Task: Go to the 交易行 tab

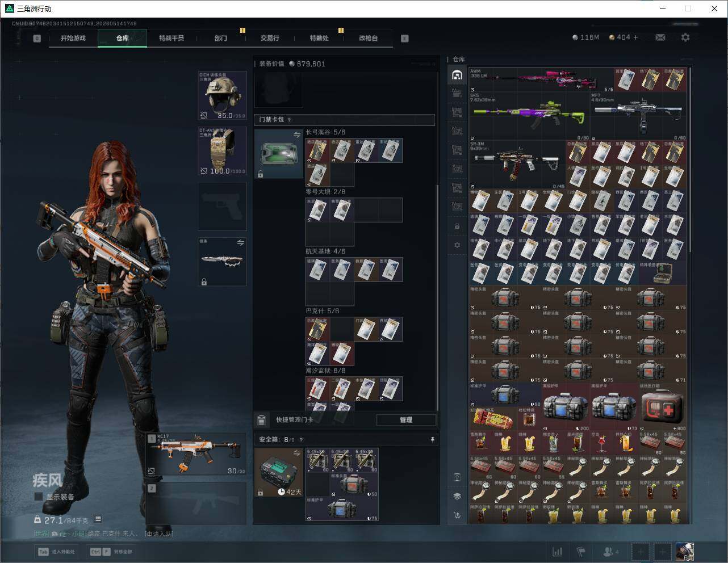Action: tap(270, 38)
